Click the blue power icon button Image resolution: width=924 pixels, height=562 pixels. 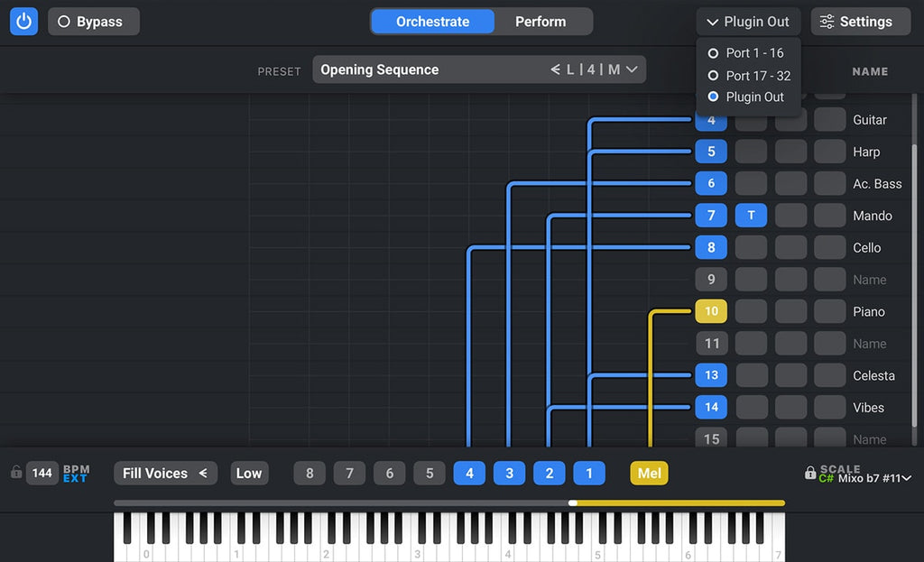[24, 22]
